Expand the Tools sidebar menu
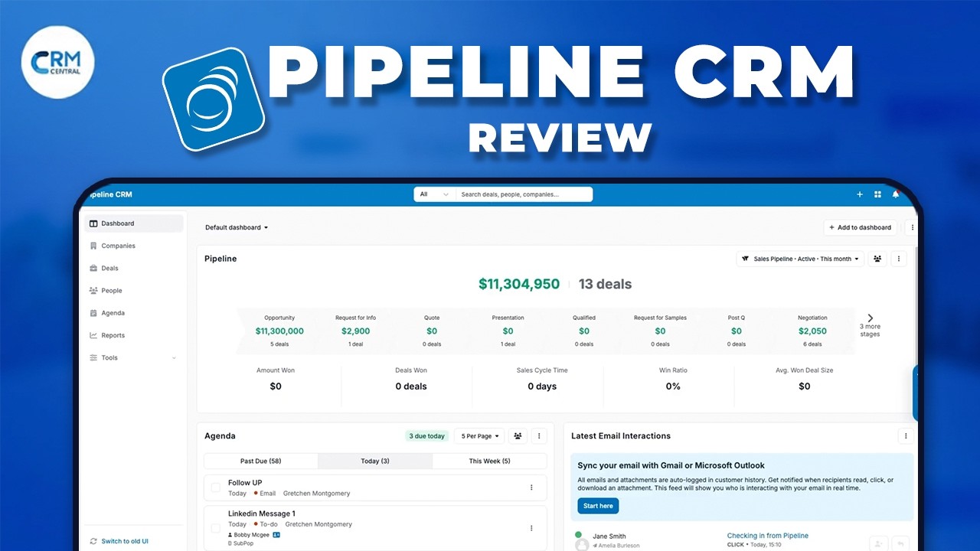The image size is (980, 551). (x=133, y=357)
